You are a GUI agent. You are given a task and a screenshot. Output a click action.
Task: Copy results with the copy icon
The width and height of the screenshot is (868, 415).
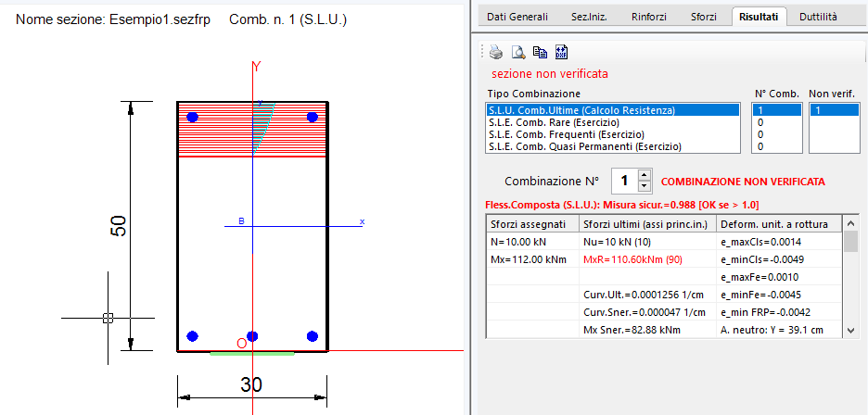click(540, 52)
